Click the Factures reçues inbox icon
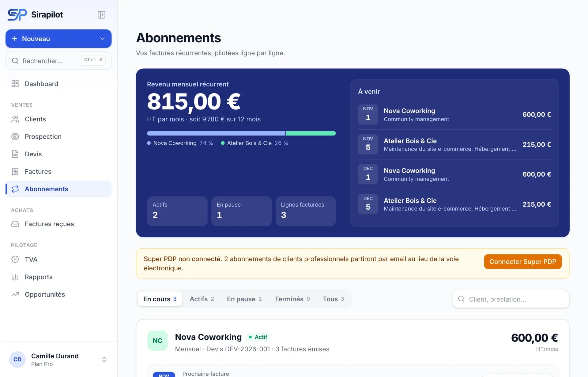 click(x=15, y=224)
